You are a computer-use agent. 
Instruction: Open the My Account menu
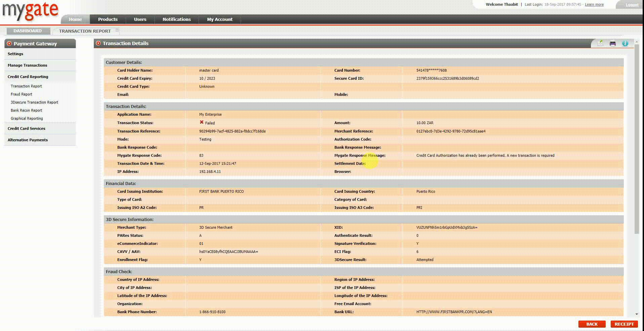coord(219,20)
